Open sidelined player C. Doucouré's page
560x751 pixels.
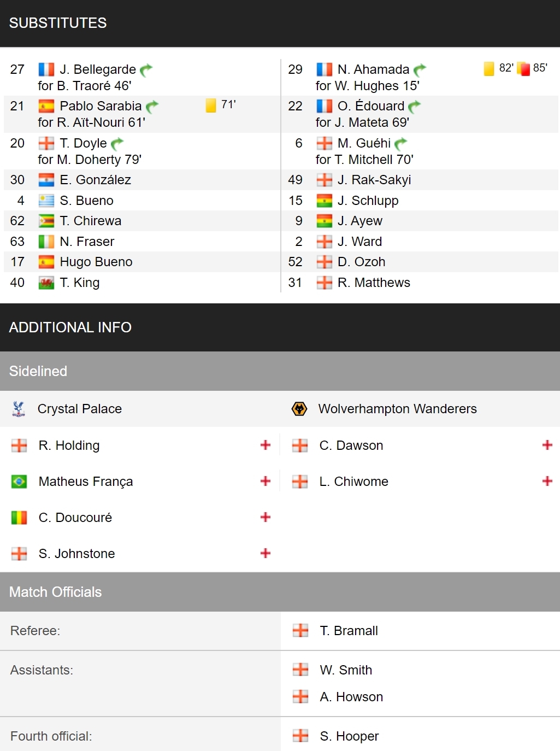pyautogui.click(x=75, y=518)
